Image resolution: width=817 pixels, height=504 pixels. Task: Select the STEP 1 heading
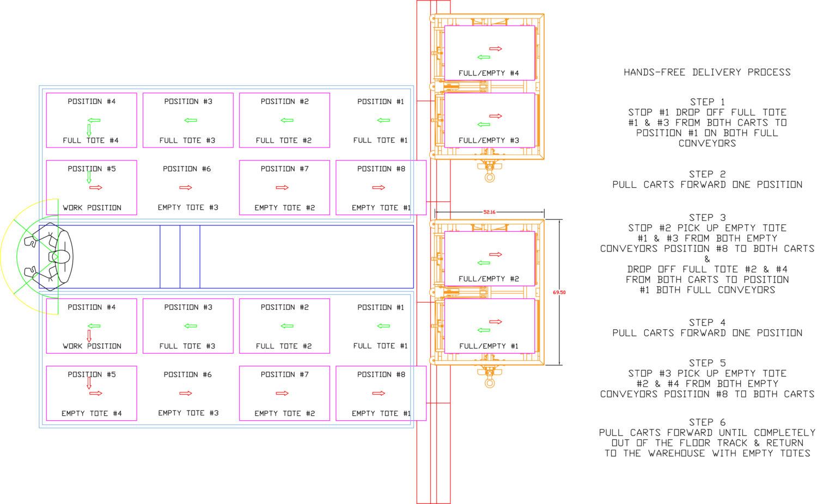[707, 102]
